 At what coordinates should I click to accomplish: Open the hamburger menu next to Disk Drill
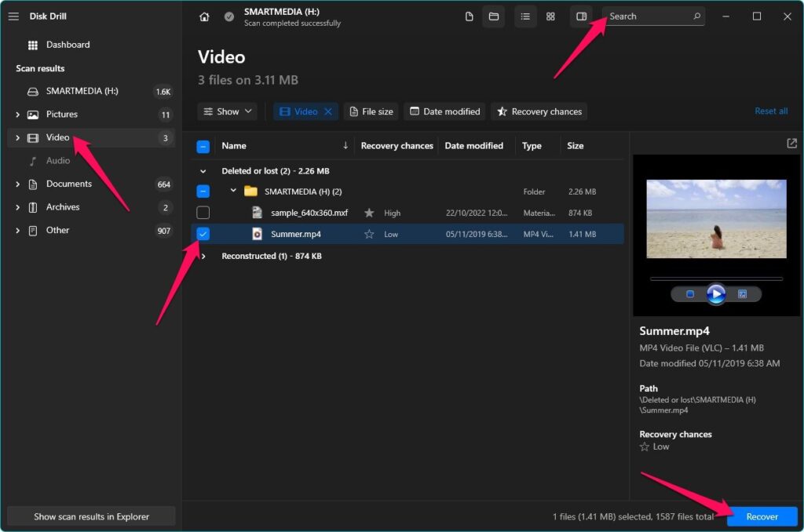point(13,16)
